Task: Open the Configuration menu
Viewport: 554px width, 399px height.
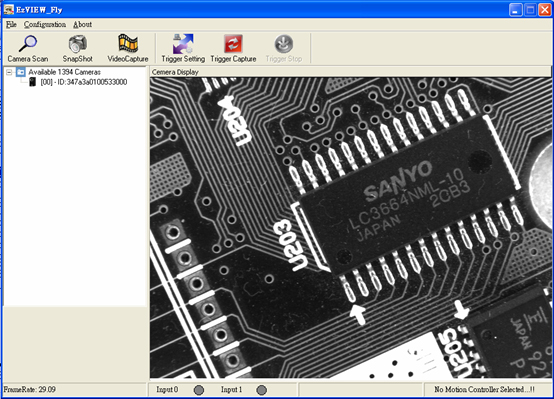Action: pos(45,24)
